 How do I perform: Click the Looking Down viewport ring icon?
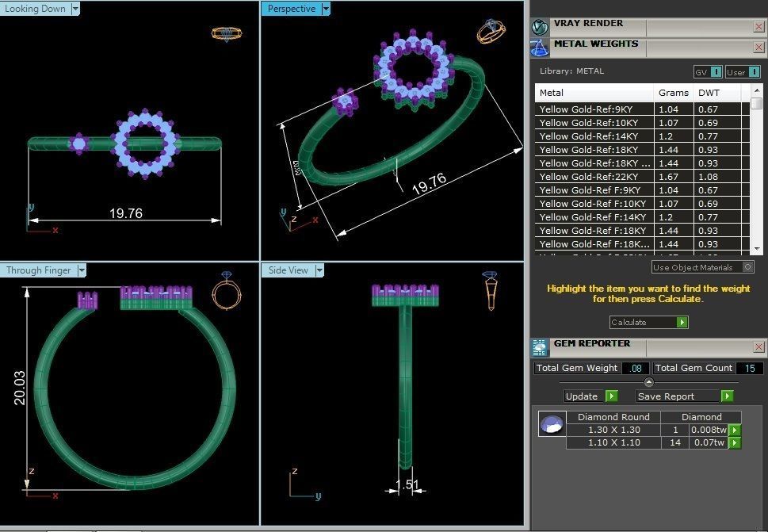tap(226, 34)
